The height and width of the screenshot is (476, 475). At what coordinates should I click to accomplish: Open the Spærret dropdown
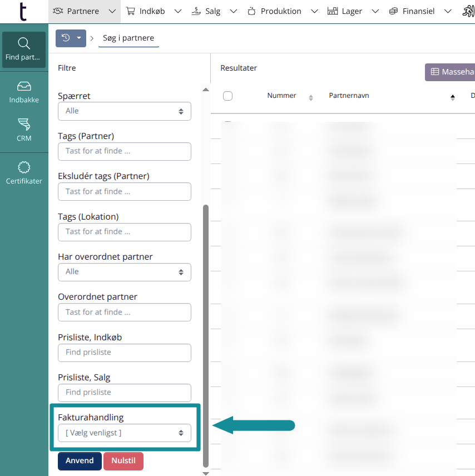[125, 111]
